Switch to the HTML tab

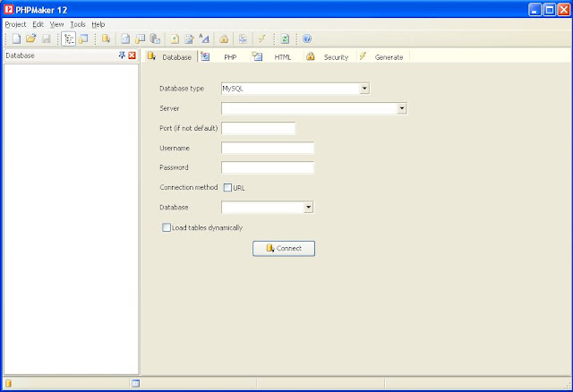point(275,57)
